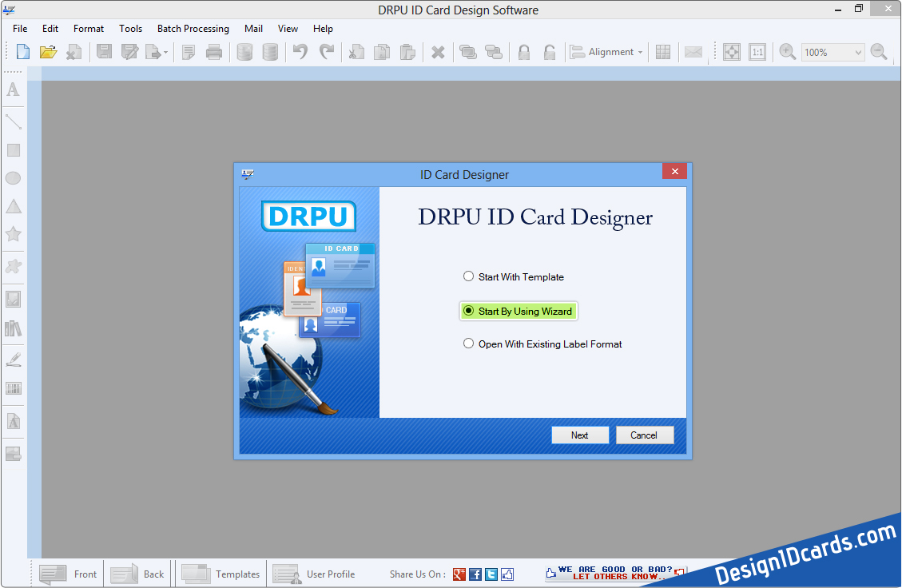Click the Cancel button

(x=644, y=435)
